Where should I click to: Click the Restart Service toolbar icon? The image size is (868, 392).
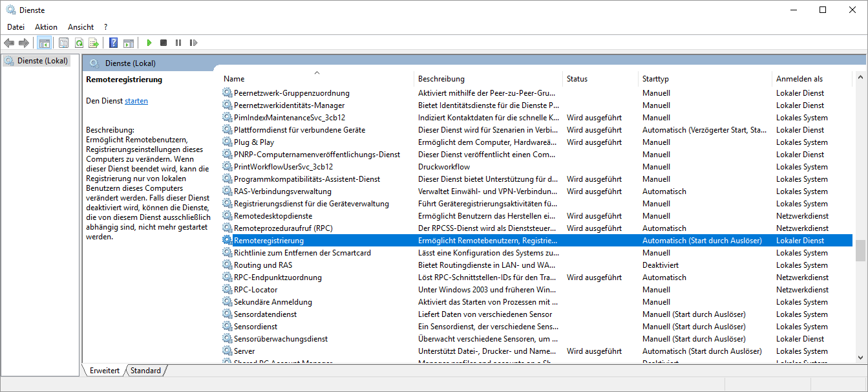[x=193, y=43]
